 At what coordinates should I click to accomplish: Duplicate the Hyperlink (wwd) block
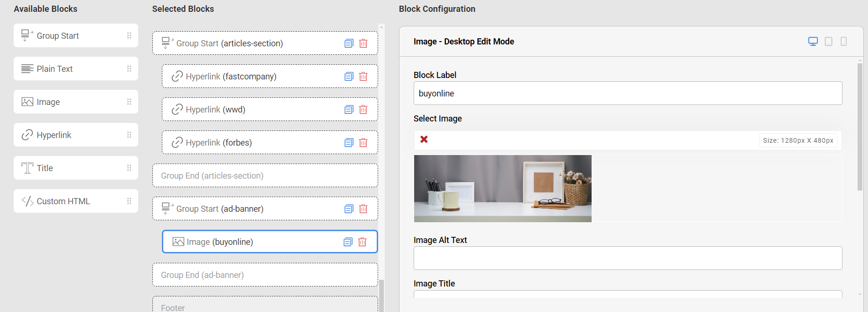[x=349, y=110]
